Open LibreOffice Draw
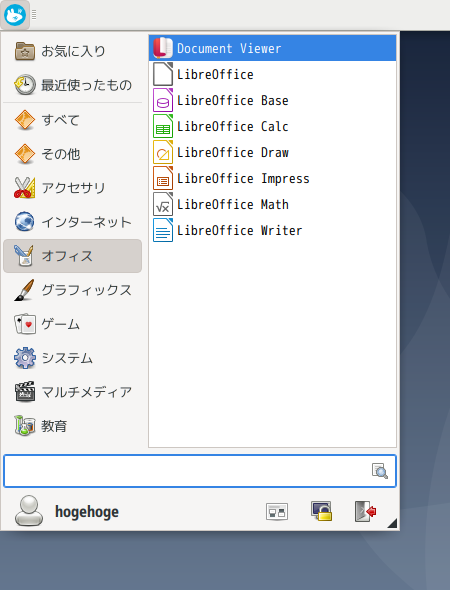 272,152
